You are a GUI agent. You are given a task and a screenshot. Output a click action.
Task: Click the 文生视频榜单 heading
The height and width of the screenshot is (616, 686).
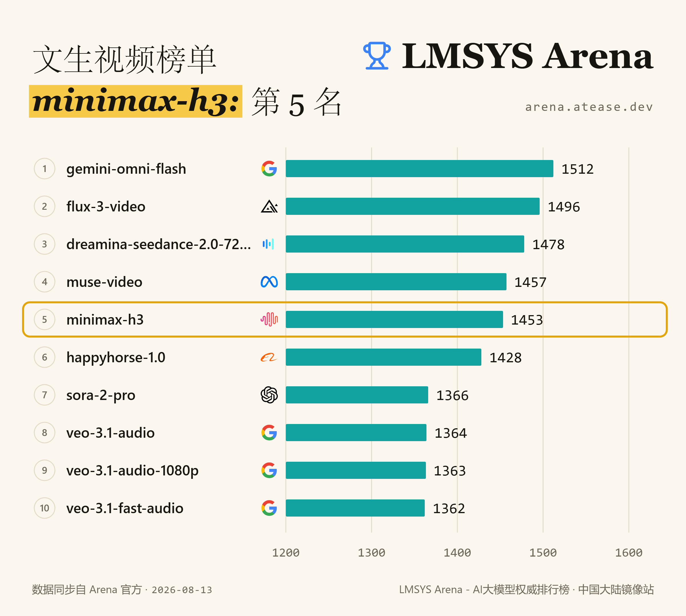point(125,59)
